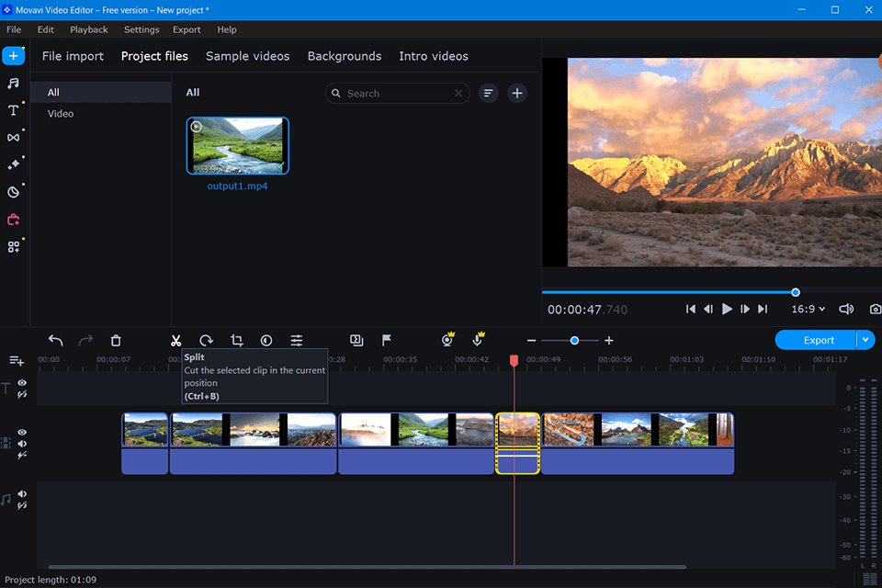Click the Record voiceover microphone icon
This screenshot has width=882, height=588.
(x=478, y=340)
